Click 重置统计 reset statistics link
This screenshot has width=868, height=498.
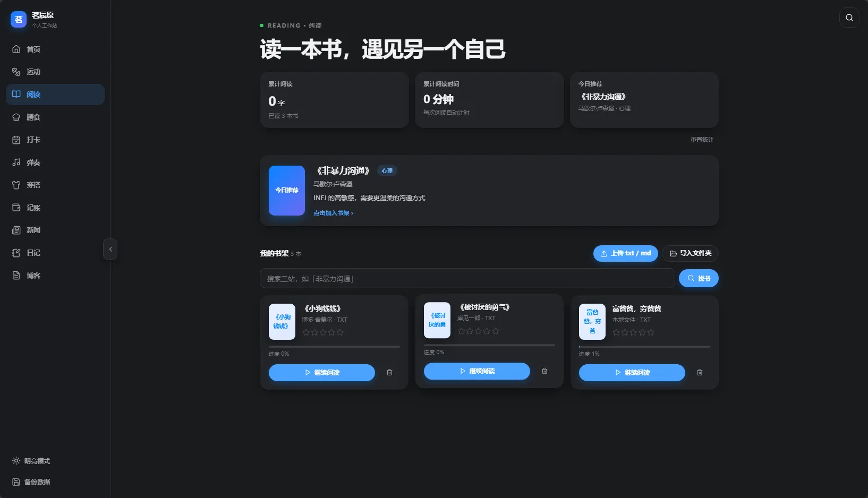click(702, 140)
